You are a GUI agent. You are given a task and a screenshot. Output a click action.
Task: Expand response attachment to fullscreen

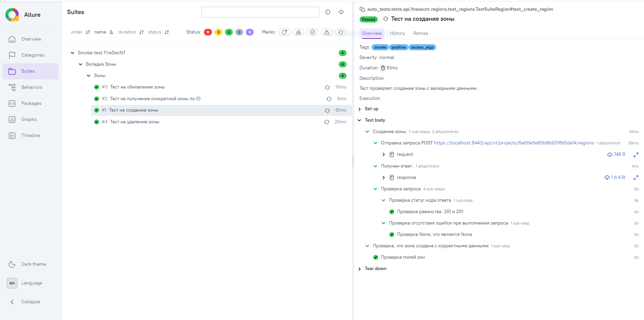(636, 178)
